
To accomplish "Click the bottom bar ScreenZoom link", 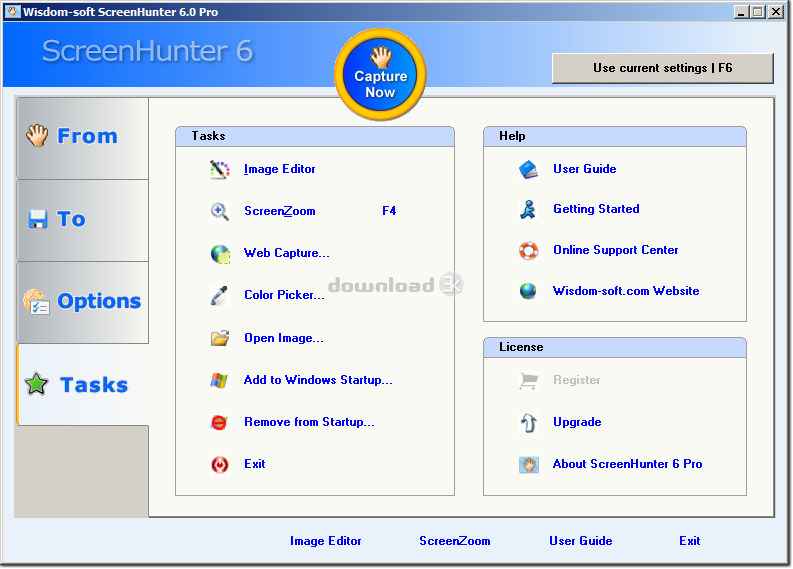I will pyautogui.click(x=454, y=541).
